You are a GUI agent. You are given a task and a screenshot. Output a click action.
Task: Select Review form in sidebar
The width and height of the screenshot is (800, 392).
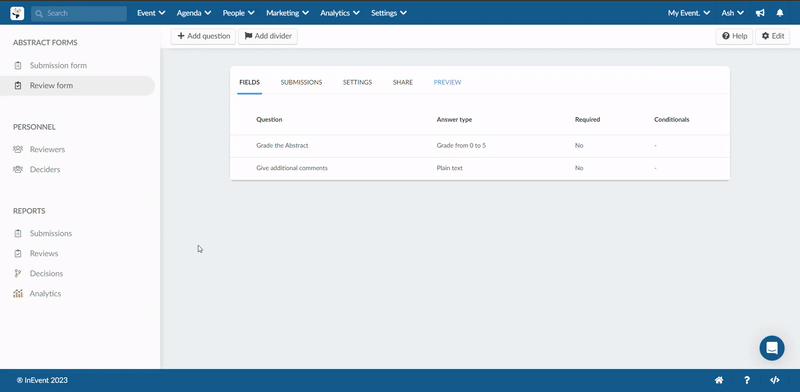pyautogui.click(x=51, y=86)
